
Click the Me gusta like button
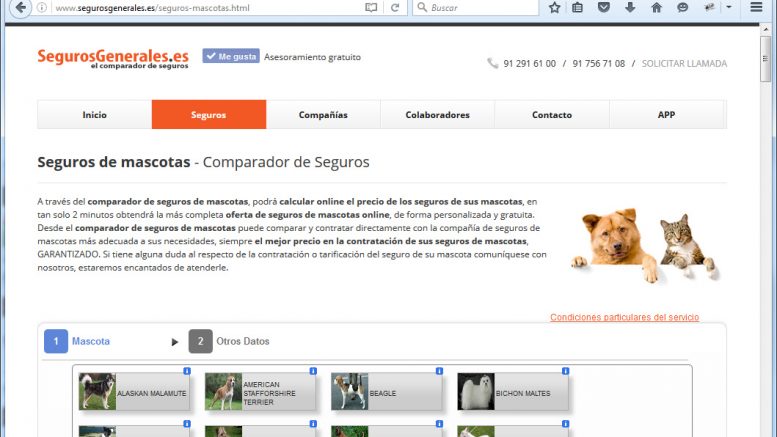(231, 56)
